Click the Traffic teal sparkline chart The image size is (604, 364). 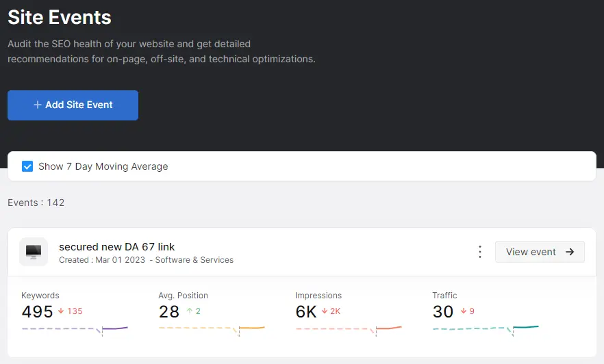coord(486,330)
